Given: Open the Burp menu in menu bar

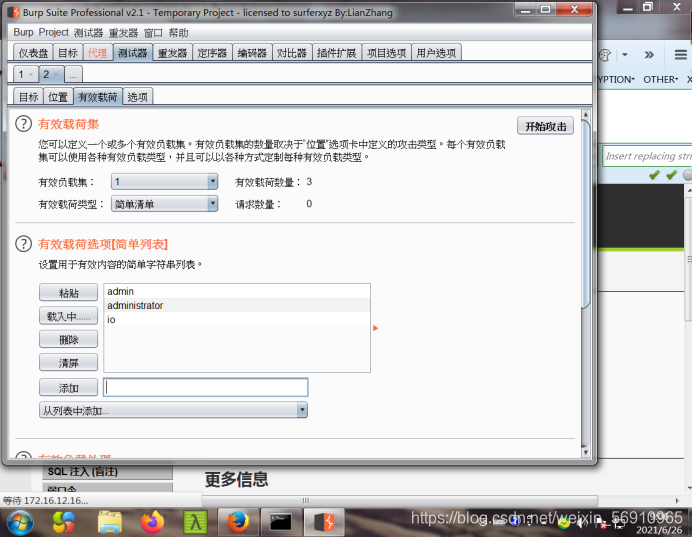Looking at the screenshot, I should tap(23, 32).
